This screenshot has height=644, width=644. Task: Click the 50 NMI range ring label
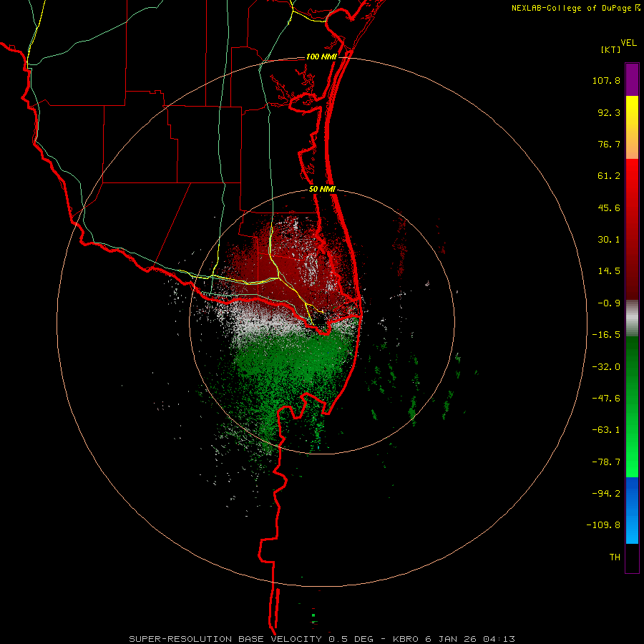(323, 190)
